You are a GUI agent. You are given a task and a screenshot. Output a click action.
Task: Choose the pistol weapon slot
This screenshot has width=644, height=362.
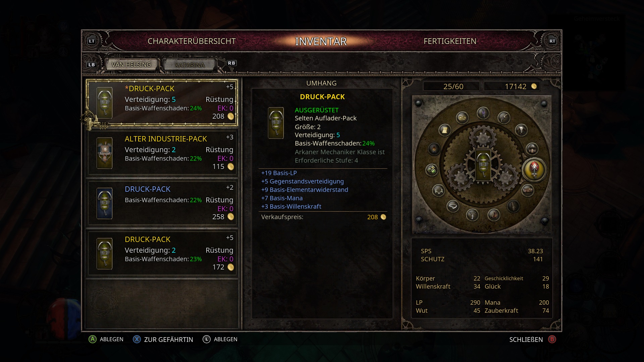[x=504, y=118]
